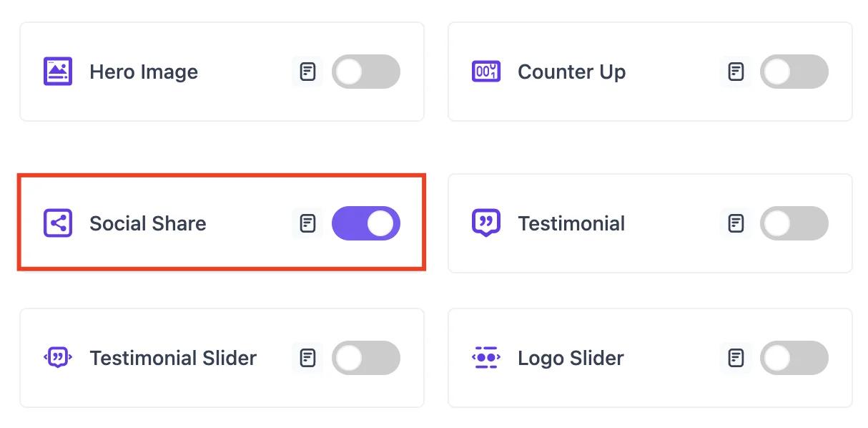This screenshot has height=428, width=868.
Task: Open documentation for Social Share widget
Action: pyautogui.click(x=307, y=223)
